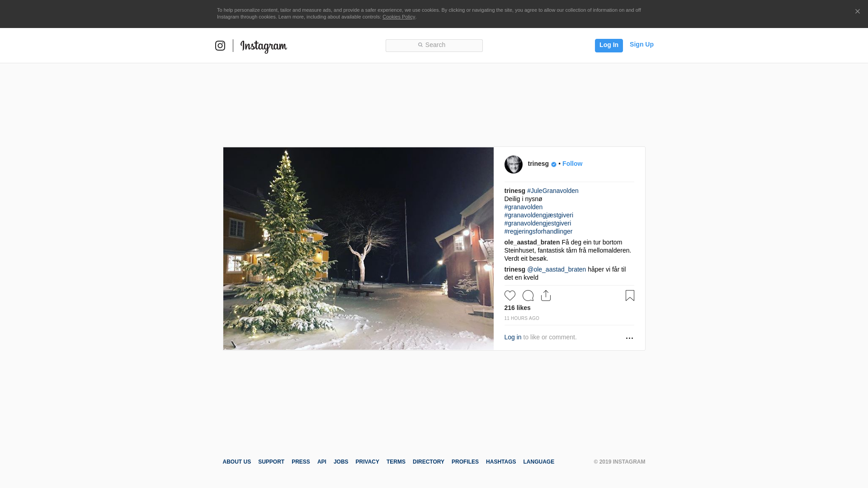Open hashtag #regjeringsforhandlinger
This screenshot has width=868, height=488.
pyautogui.click(x=538, y=231)
